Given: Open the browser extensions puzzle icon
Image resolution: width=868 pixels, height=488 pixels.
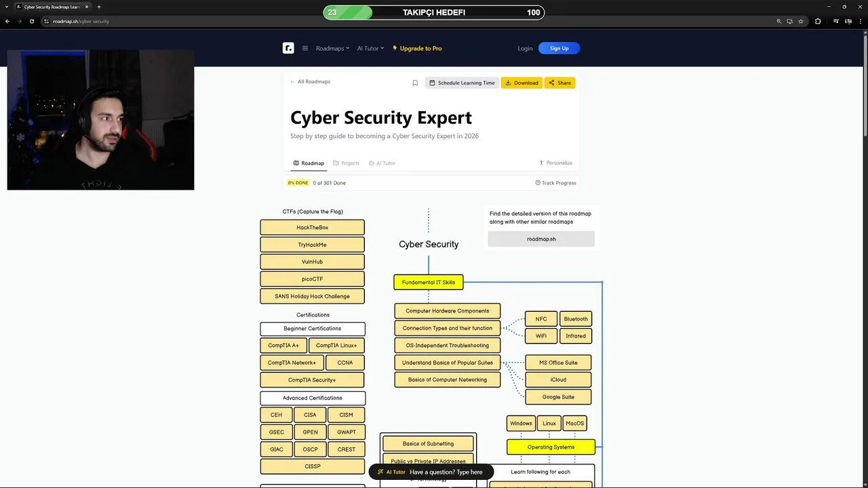Looking at the screenshot, I should 818,21.
